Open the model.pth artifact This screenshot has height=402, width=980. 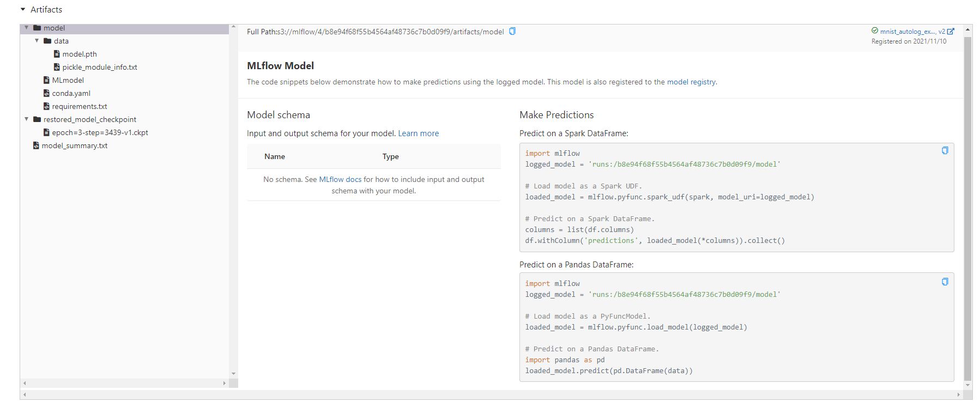[80, 54]
